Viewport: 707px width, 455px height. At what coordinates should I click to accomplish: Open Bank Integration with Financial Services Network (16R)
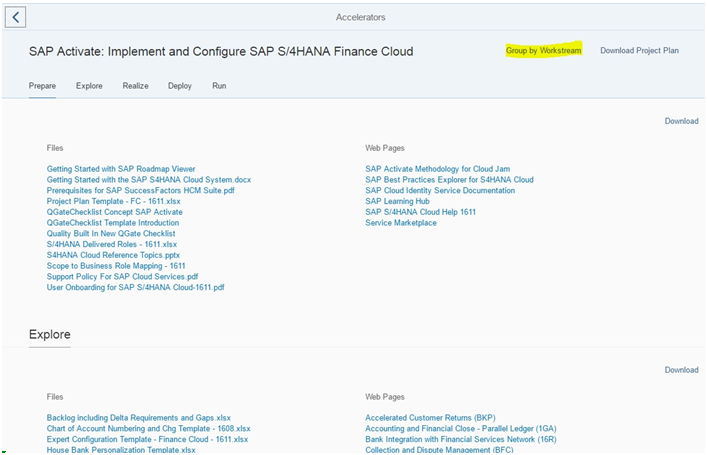click(461, 439)
